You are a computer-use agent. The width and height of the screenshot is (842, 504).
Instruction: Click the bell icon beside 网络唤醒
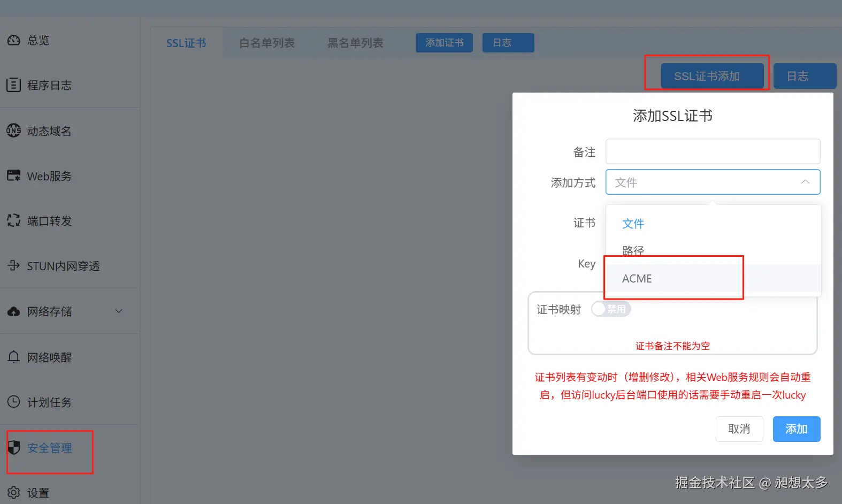click(x=14, y=357)
